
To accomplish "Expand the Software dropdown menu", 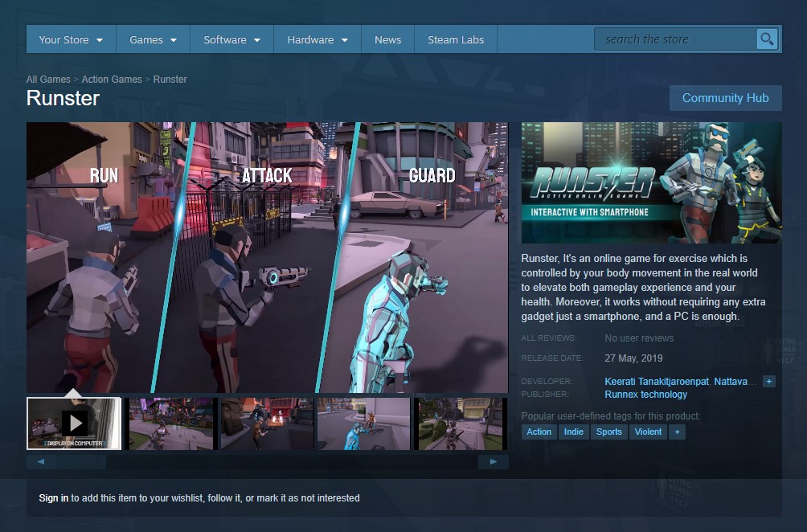I will pos(231,39).
